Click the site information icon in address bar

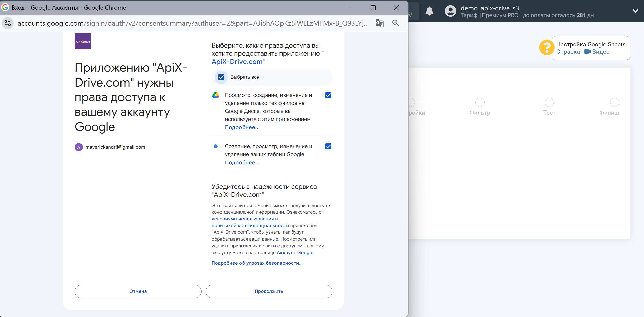8,23
